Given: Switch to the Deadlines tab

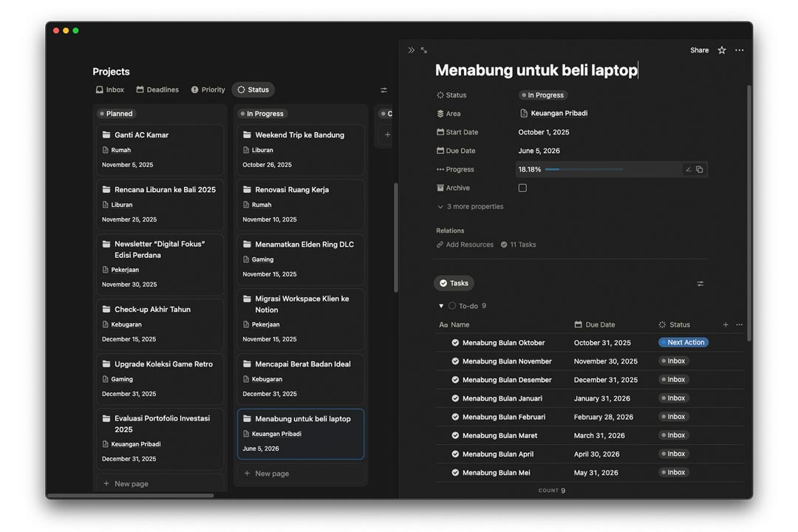Looking at the screenshot, I should point(157,90).
